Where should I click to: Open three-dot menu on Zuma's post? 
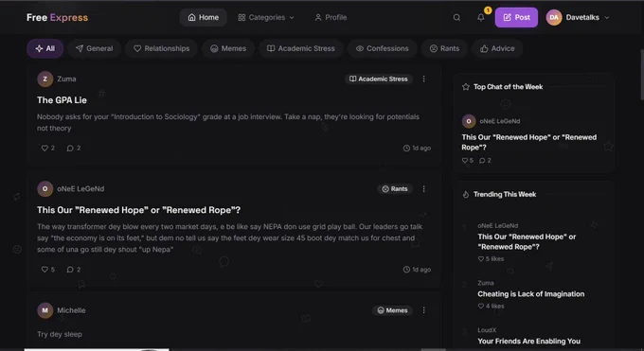coord(424,79)
